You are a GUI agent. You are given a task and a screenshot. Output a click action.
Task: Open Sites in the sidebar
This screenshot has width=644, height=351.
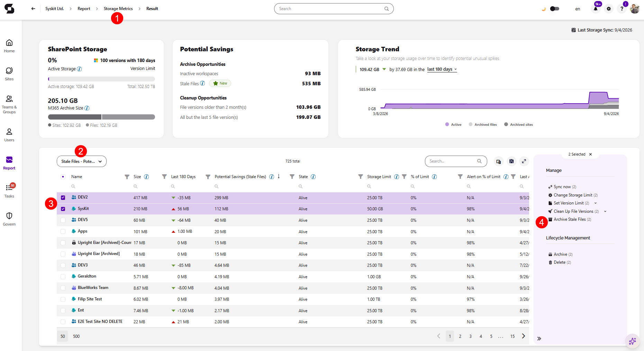click(9, 74)
